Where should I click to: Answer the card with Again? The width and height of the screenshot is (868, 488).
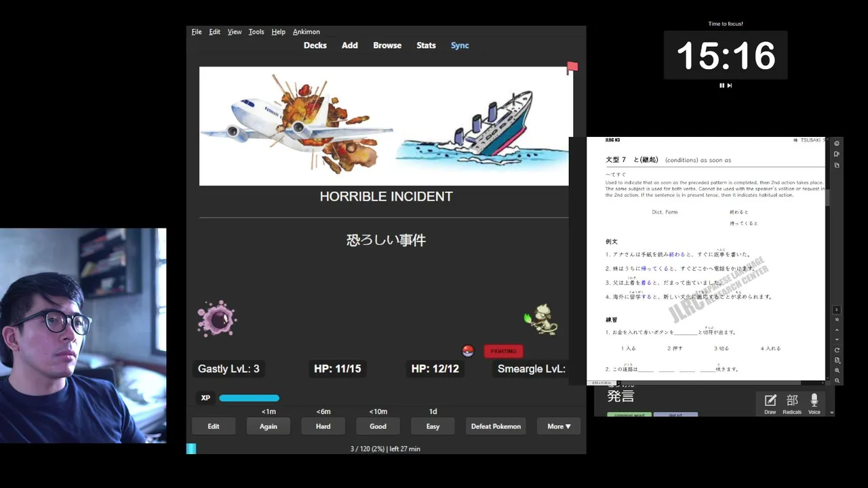[269, 426]
